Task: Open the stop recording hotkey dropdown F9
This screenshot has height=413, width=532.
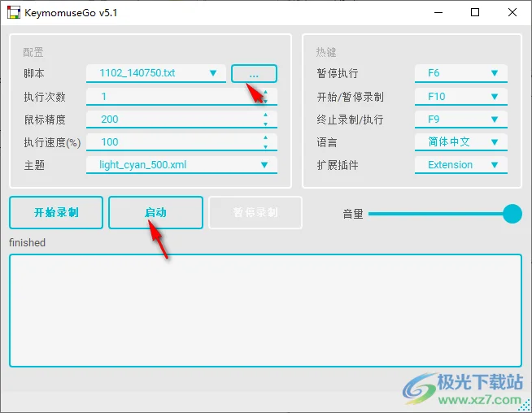Action: click(x=461, y=120)
